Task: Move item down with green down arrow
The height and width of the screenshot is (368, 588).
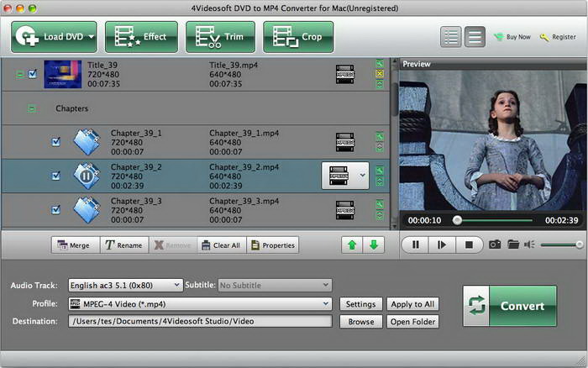Action: tap(373, 245)
